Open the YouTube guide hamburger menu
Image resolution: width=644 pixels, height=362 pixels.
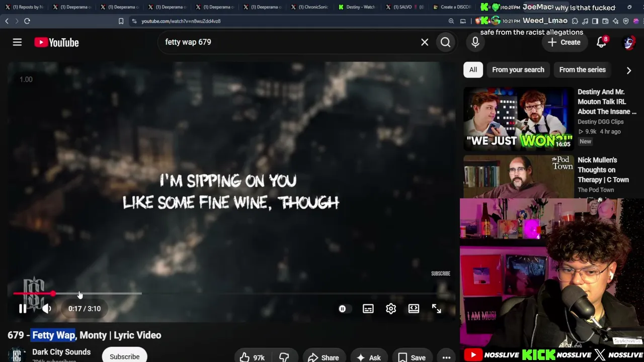(17, 42)
